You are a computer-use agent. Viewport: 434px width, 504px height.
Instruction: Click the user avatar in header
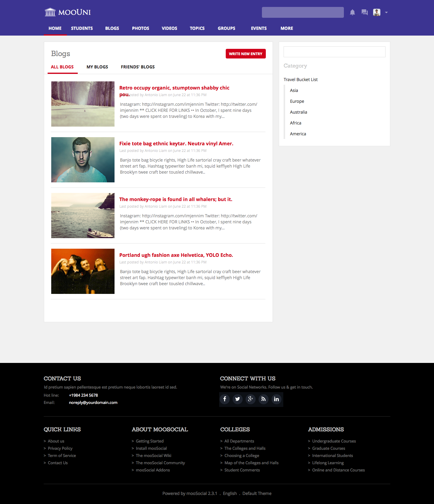[377, 12]
